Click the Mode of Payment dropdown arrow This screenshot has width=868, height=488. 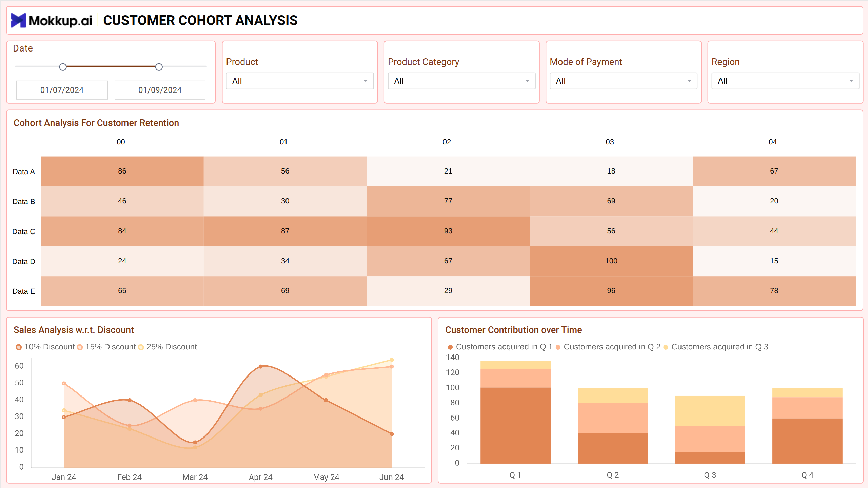(689, 81)
